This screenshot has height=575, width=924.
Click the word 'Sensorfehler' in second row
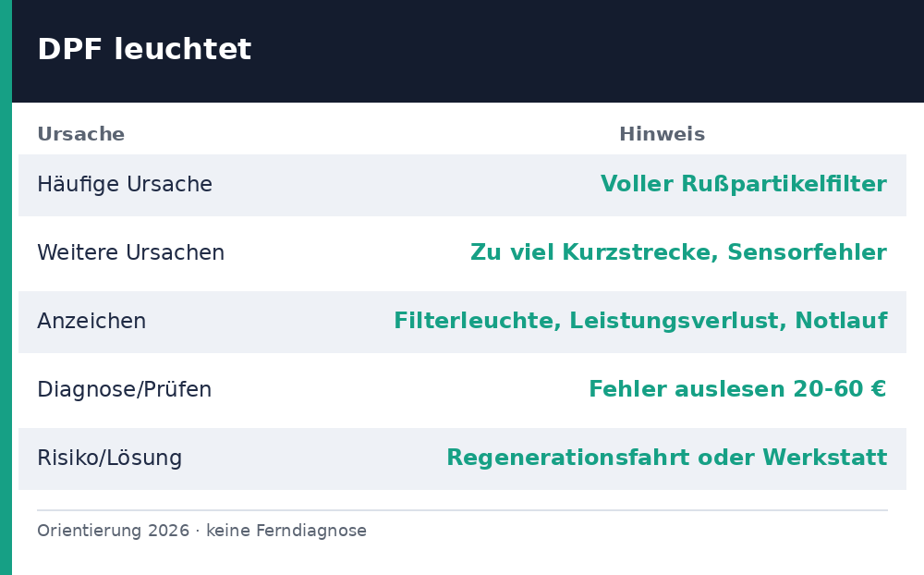(x=808, y=252)
